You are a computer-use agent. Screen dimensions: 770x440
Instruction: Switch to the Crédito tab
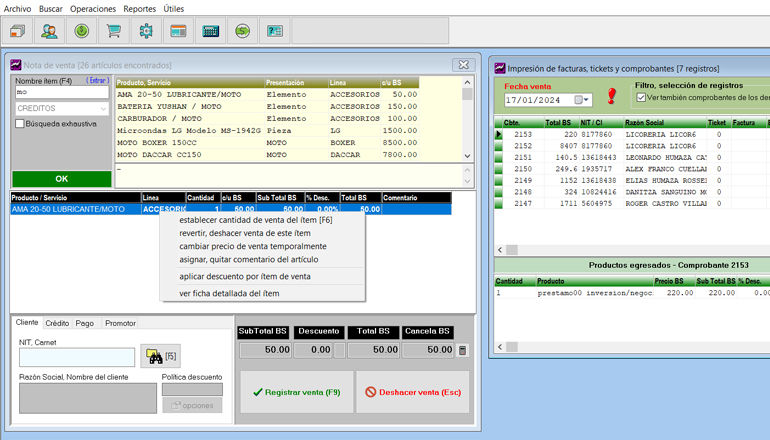click(57, 323)
